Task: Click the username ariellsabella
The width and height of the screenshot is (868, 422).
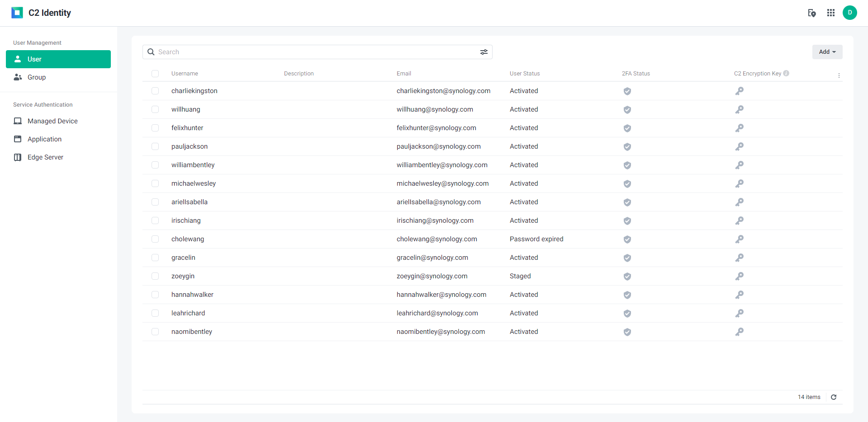Action: [190, 202]
